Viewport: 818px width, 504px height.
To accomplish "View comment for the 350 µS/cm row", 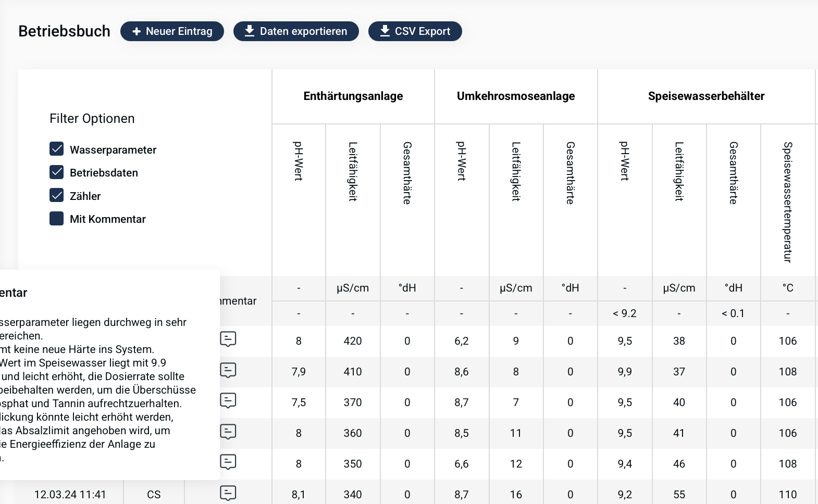I will coord(228,462).
